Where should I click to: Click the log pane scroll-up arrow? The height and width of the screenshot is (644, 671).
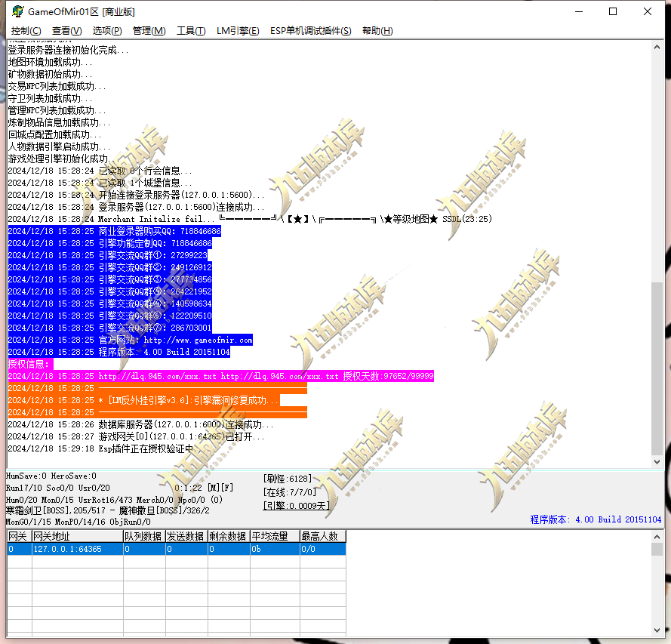[x=657, y=47]
